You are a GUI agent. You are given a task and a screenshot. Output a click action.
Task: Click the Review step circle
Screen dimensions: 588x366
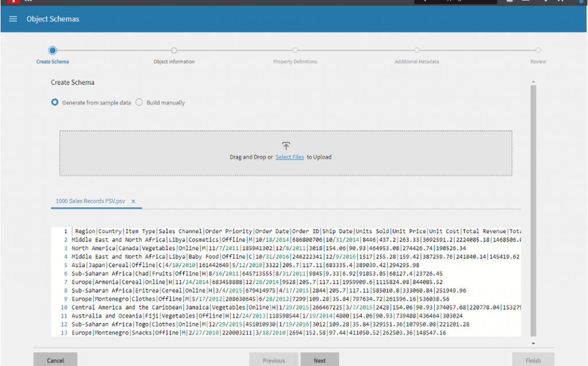[538, 50]
